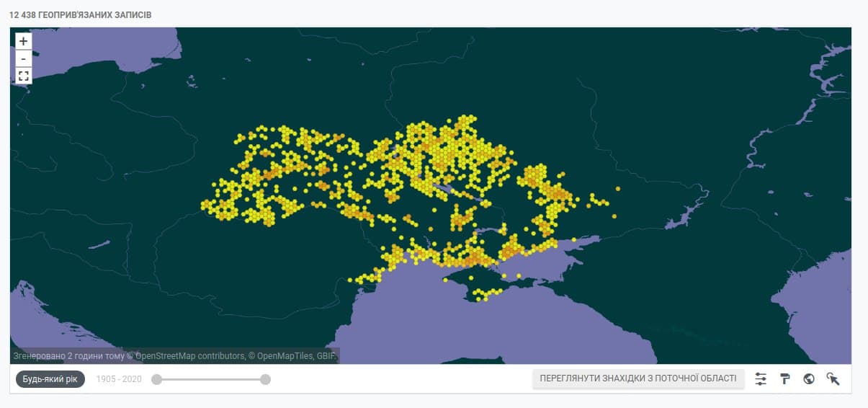Click the 1905 - 2020 year label
Image resolution: width=868 pixels, height=408 pixels.
119,379
